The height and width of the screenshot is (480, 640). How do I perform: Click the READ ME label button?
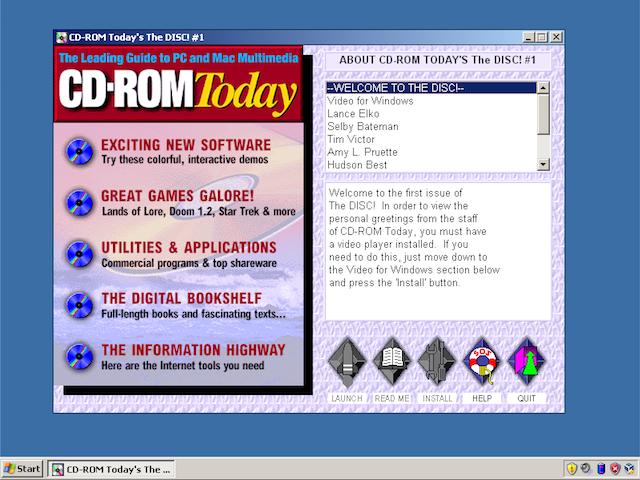(392, 399)
